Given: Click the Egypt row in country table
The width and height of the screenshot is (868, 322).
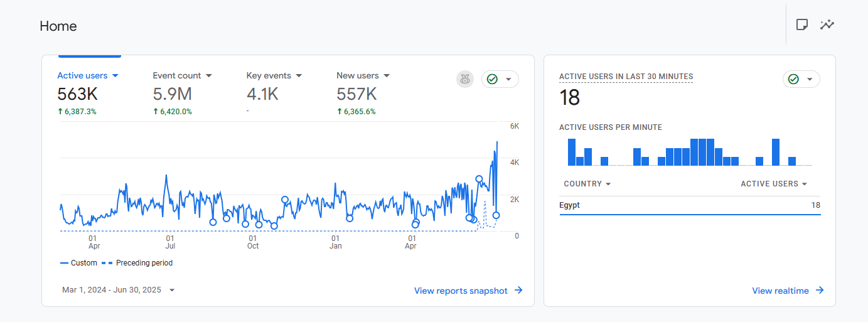Looking at the screenshot, I should coord(689,205).
